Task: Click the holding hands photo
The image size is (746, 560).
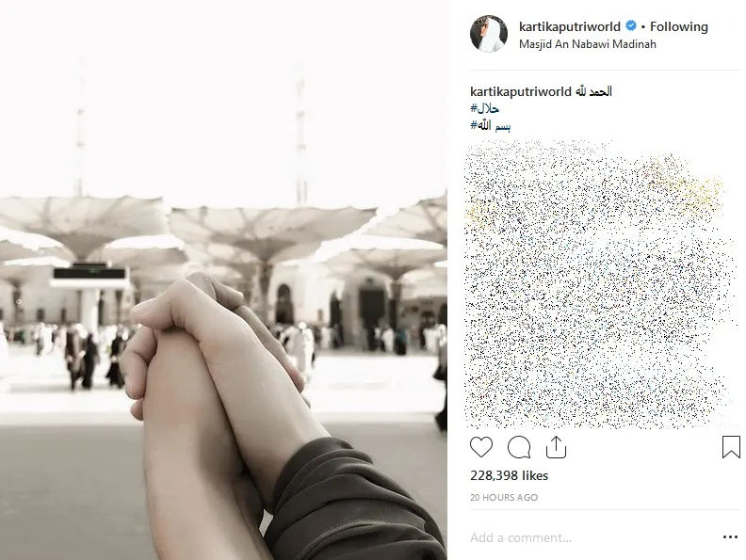Action: 223,280
